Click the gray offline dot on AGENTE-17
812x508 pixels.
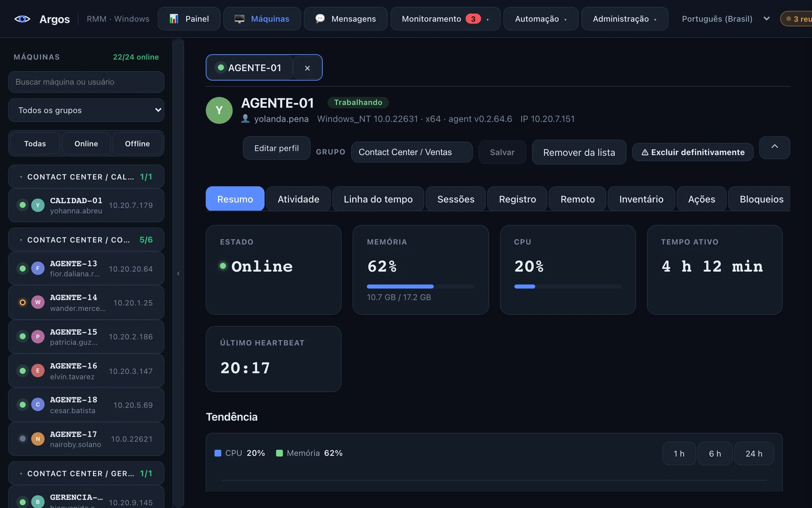pos(23,439)
